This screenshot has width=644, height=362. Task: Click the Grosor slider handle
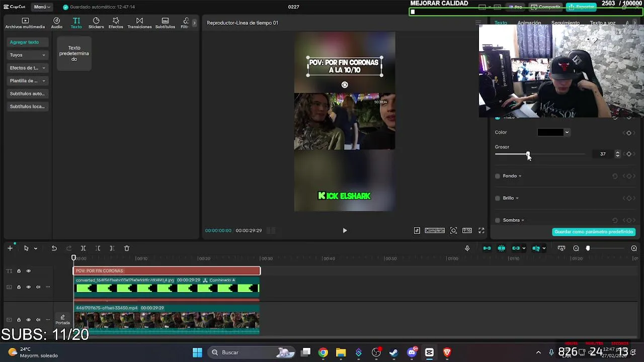(528, 154)
